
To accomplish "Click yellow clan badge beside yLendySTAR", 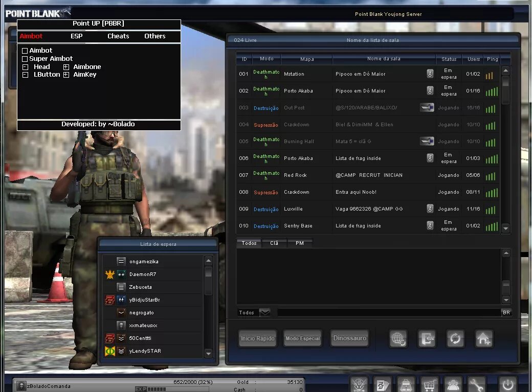I will tap(109, 351).
